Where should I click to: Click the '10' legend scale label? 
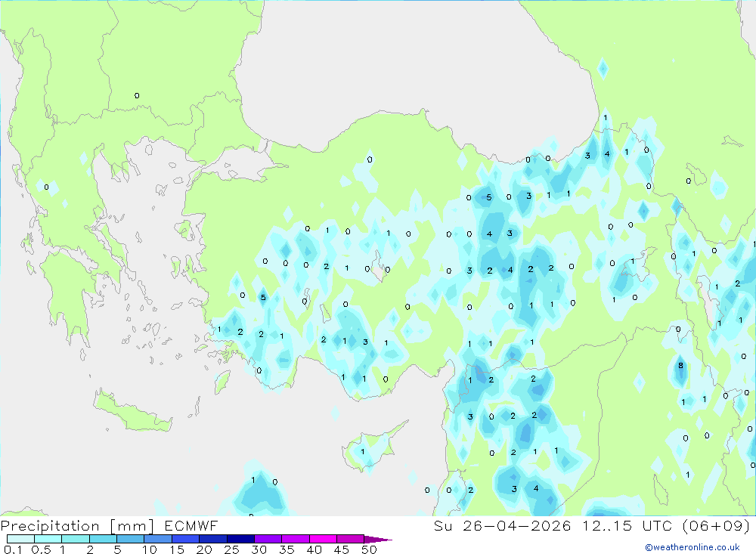[150, 549]
